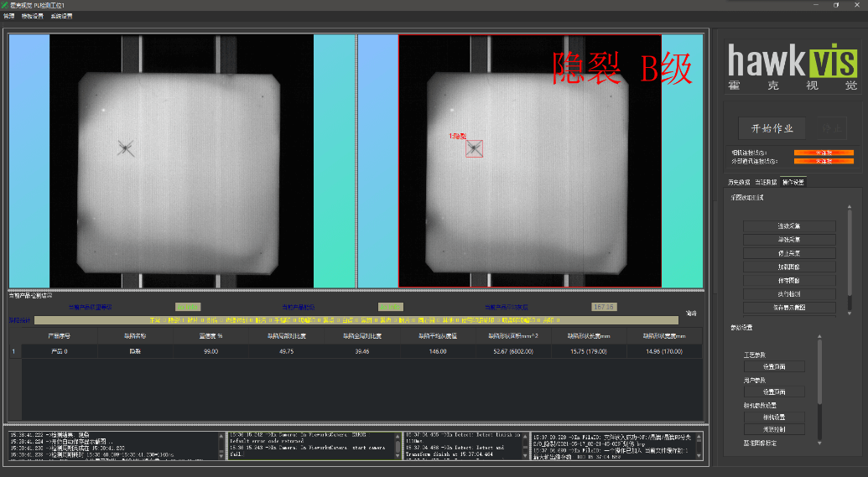The width and height of the screenshot is (868, 477).
Task: Click the yellow defect statistics bar
Action: 356,320
